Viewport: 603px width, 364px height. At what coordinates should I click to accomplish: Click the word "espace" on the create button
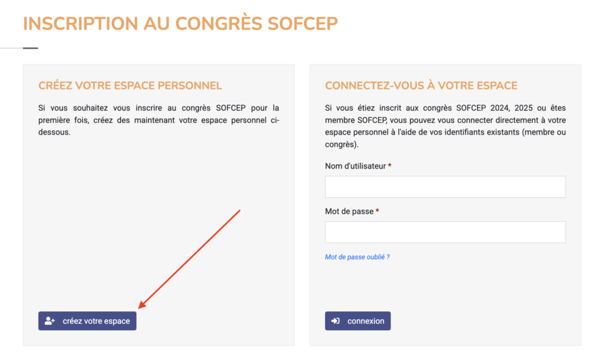tap(119, 321)
